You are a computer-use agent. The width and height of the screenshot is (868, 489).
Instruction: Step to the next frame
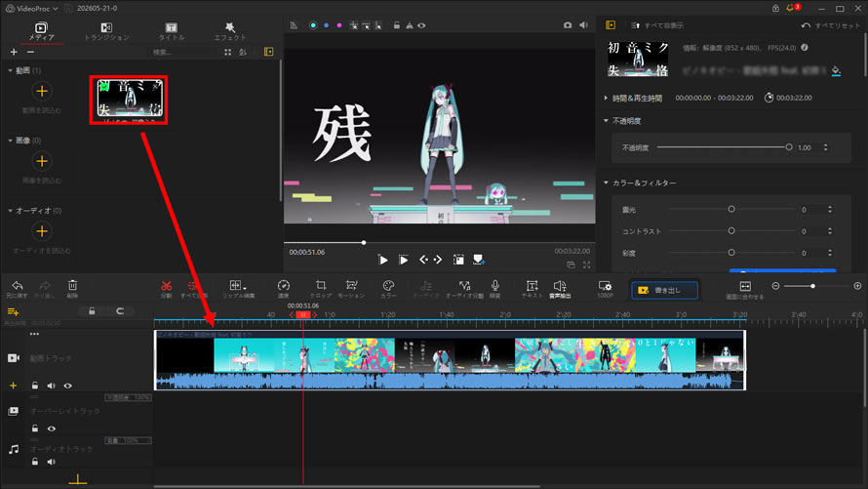[x=438, y=260]
